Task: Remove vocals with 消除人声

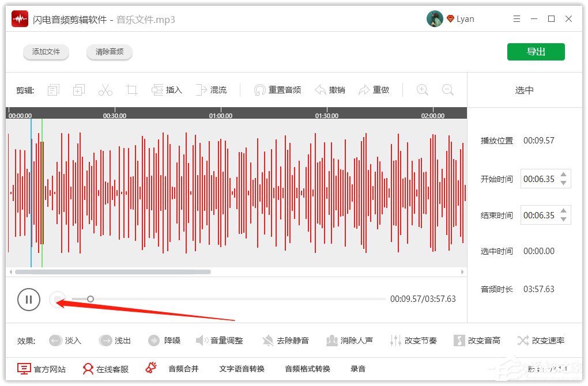Action: (350, 340)
